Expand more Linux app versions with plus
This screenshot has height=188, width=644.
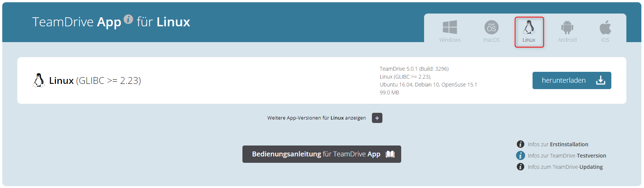click(377, 118)
